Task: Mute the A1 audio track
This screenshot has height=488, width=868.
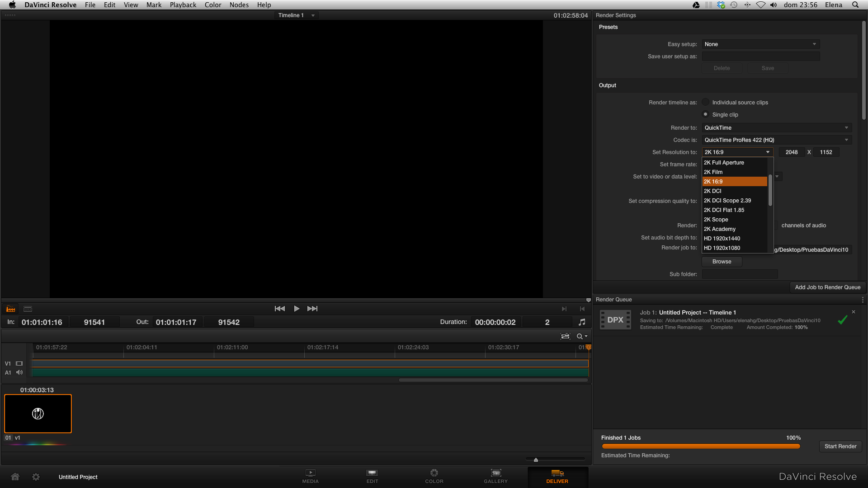Action: click(x=19, y=372)
